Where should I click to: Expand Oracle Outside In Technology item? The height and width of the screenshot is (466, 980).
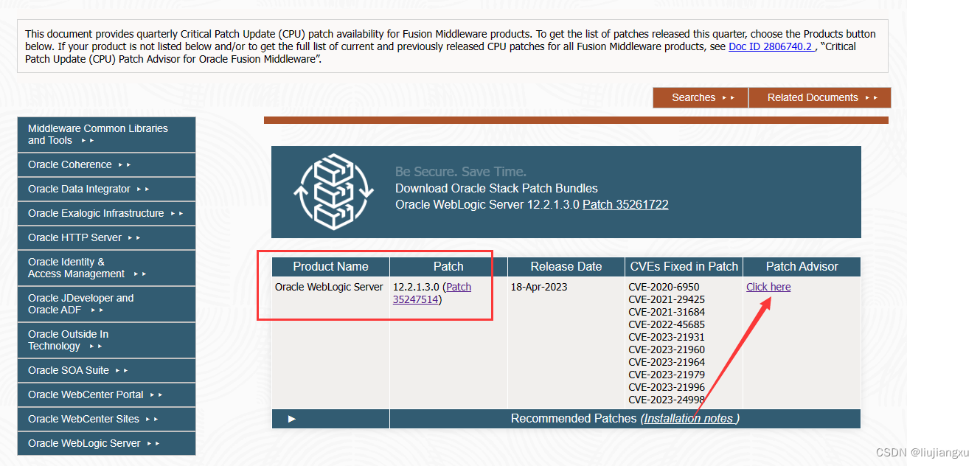[x=106, y=340]
